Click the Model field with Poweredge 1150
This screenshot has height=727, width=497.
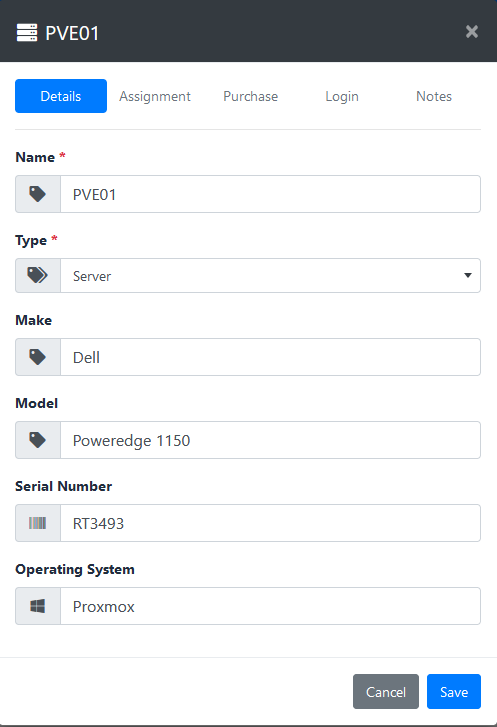270,440
